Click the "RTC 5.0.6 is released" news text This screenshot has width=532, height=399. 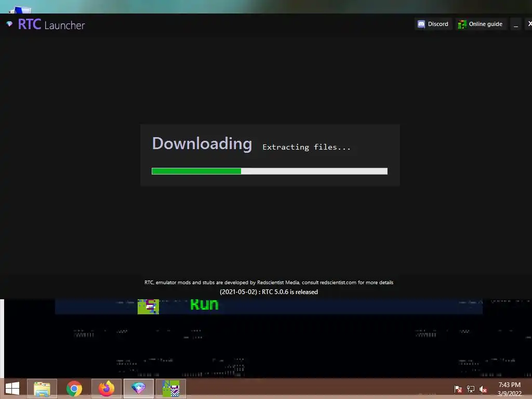point(269,292)
